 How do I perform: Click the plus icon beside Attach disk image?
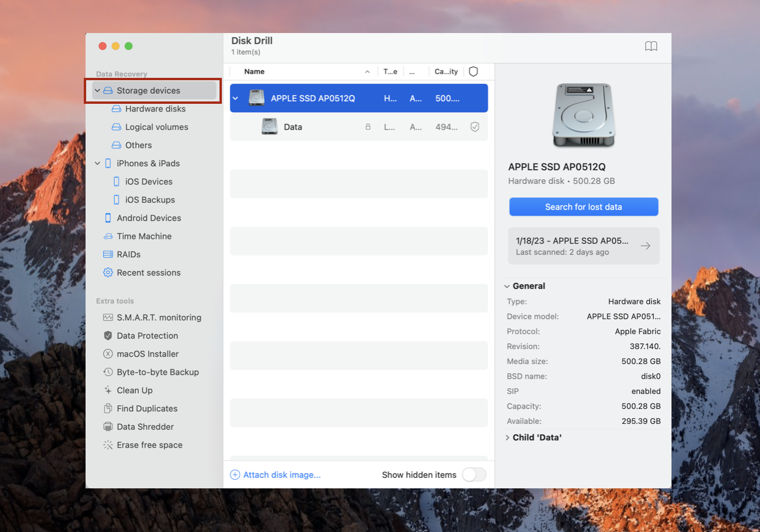coord(235,475)
